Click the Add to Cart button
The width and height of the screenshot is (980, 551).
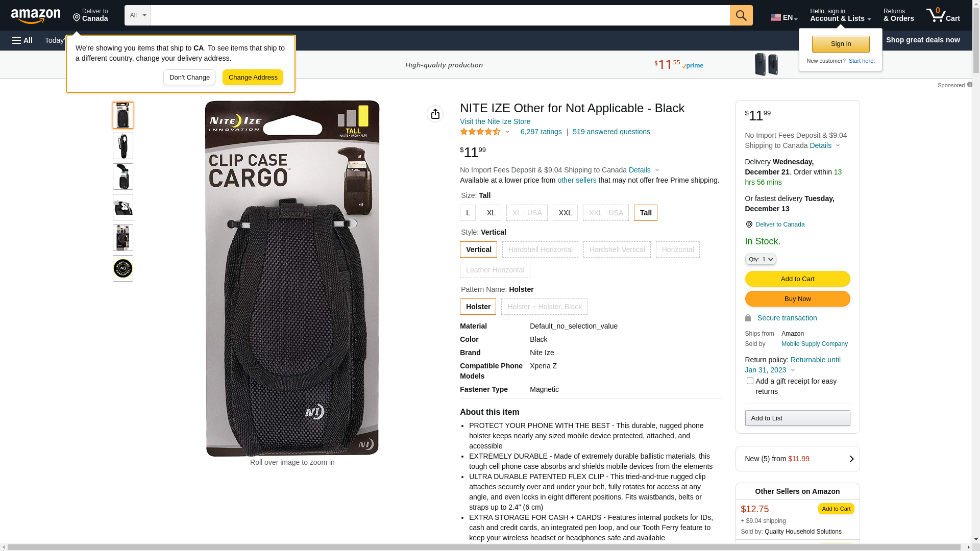797,279
